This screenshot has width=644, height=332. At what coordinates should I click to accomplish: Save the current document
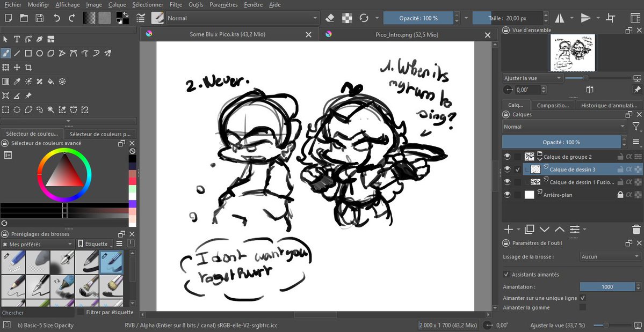point(39,18)
